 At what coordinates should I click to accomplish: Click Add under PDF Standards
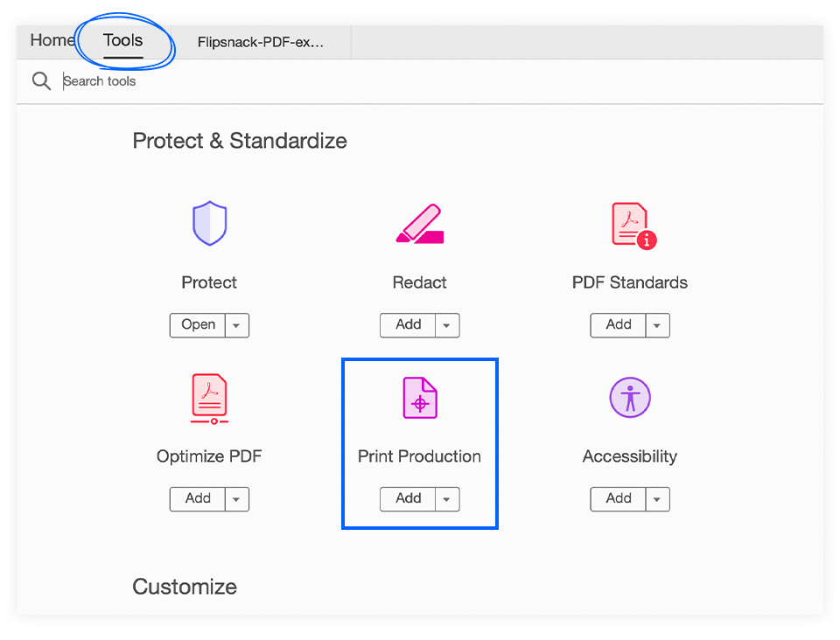(x=619, y=325)
